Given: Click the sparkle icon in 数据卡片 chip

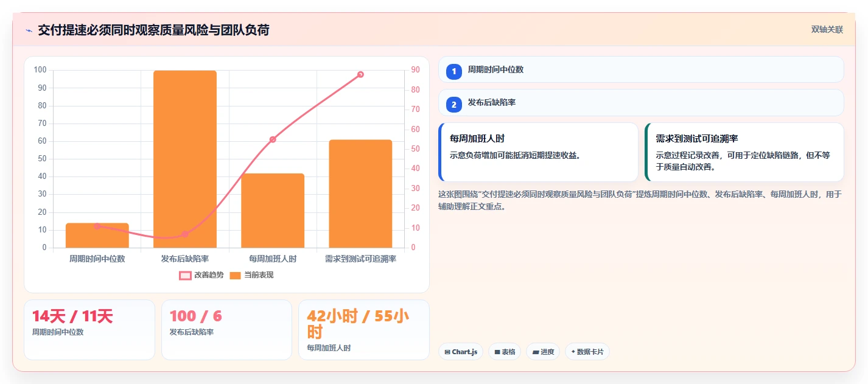Looking at the screenshot, I should point(573,352).
